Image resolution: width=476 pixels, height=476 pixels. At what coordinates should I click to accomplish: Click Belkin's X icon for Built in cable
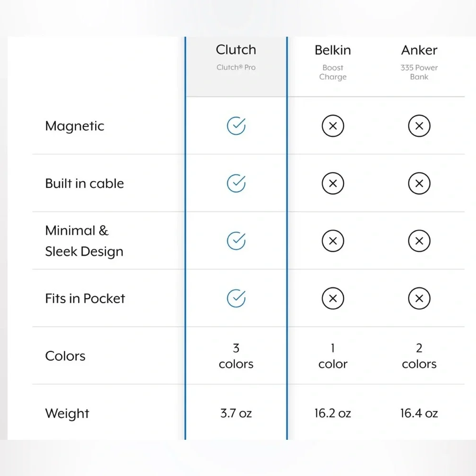pos(333,183)
